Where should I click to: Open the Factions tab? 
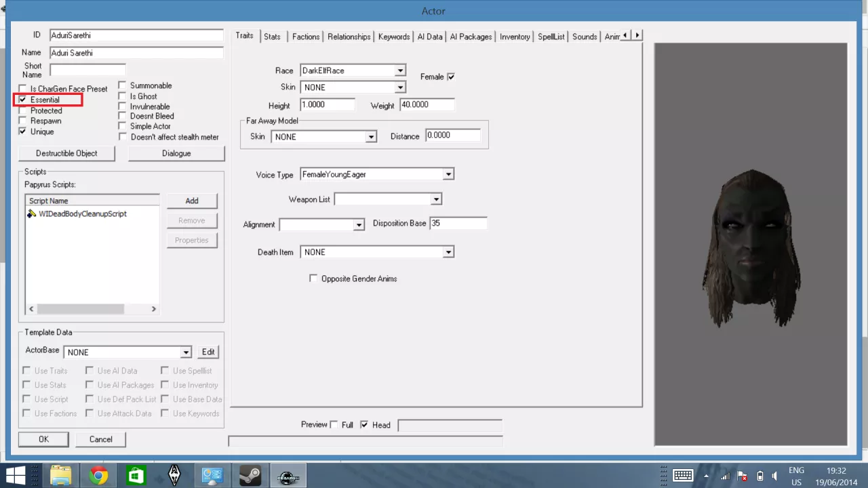pyautogui.click(x=306, y=37)
